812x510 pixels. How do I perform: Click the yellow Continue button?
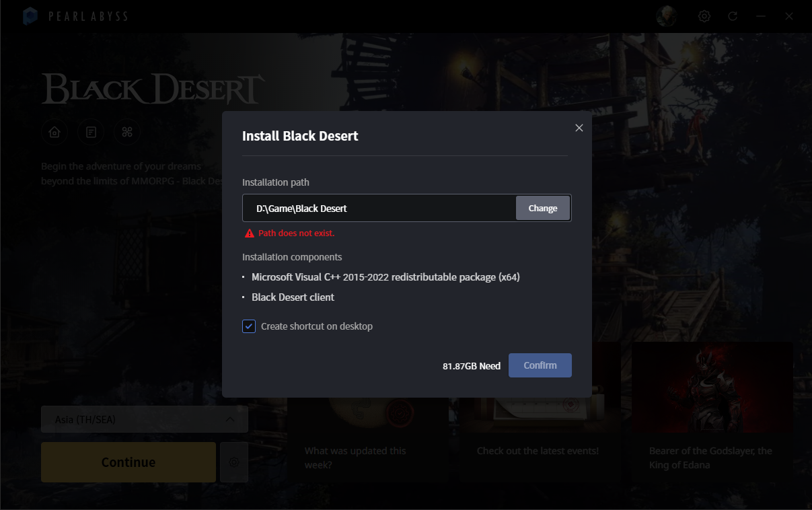coord(128,462)
